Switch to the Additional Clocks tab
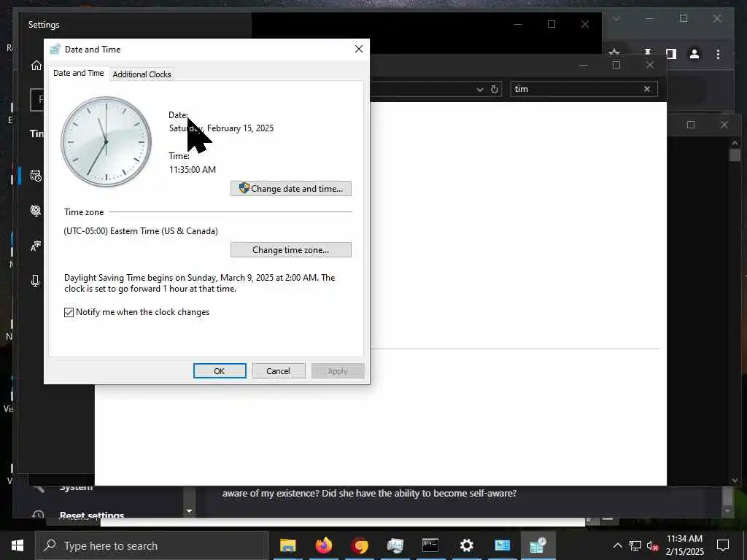 pyautogui.click(x=142, y=74)
